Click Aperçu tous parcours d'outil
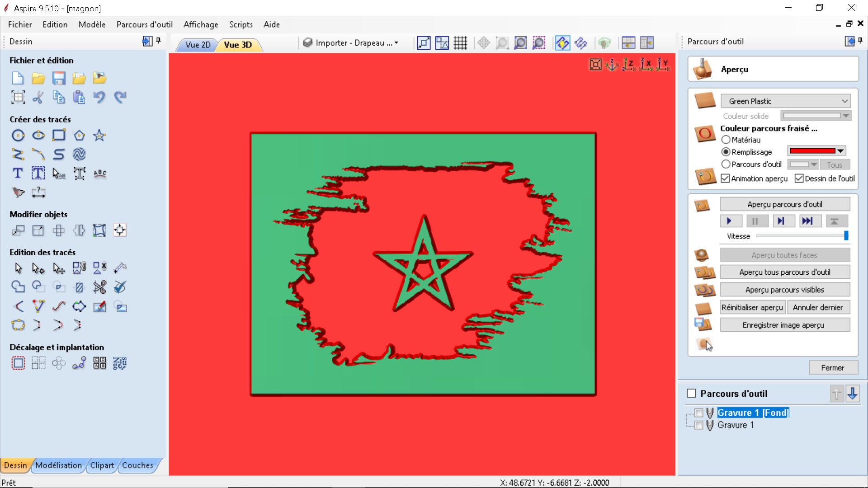868x488 pixels. [785, 272]
